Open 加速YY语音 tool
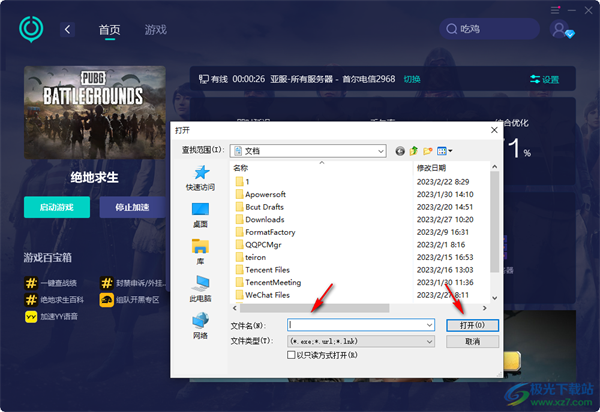Viewport: 600px width, 412px height. point(51,316)
